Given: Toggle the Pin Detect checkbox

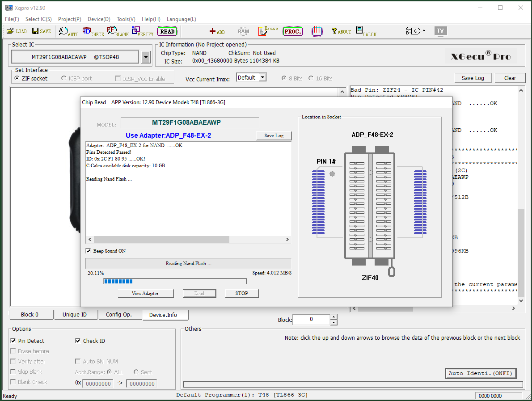Looking at the screenshot, I should tap(13, 341).
